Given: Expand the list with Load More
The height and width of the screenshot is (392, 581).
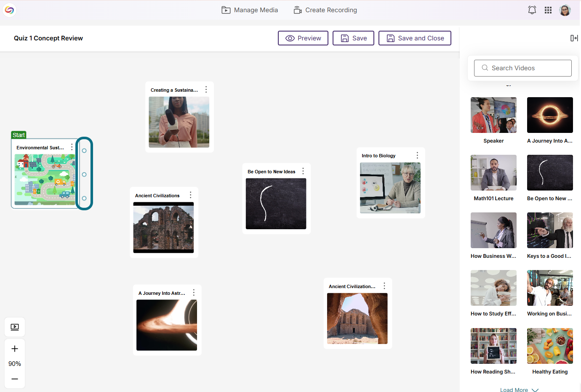Looking at the screenshot, I should pos(519,390).
